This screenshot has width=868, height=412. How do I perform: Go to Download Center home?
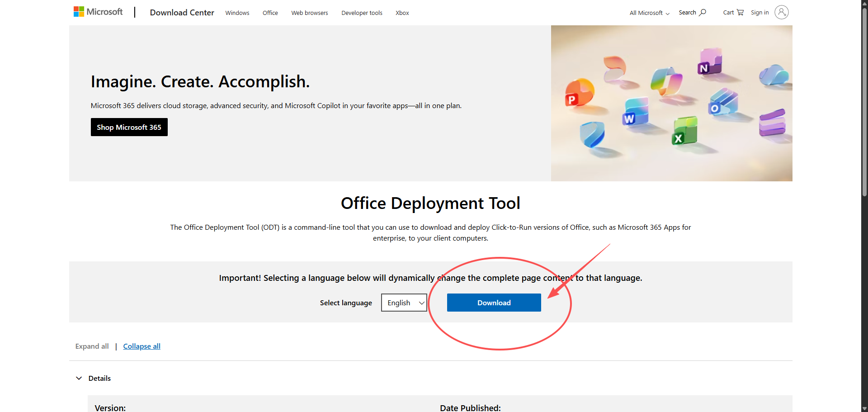(182, 13)
